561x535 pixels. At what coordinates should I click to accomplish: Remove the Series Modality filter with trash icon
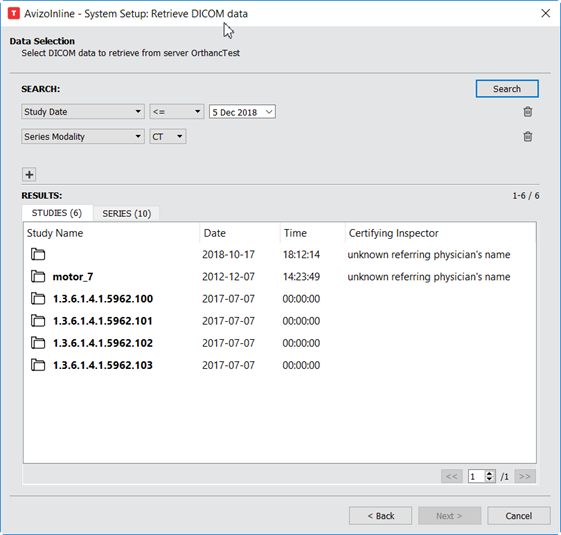pyautogui.click(x=527, y=136)
